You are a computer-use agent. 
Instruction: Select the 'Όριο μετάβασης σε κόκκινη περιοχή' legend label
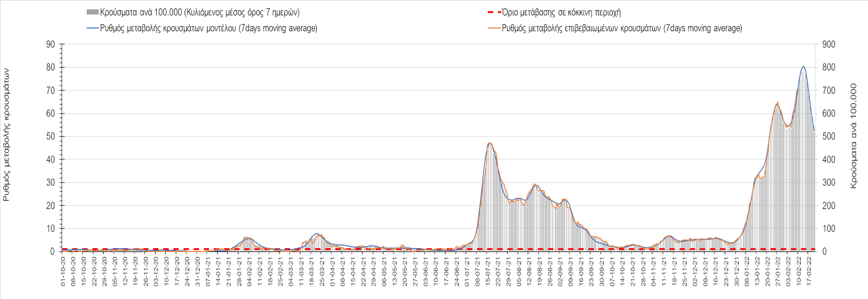click(x=562, y=12)
